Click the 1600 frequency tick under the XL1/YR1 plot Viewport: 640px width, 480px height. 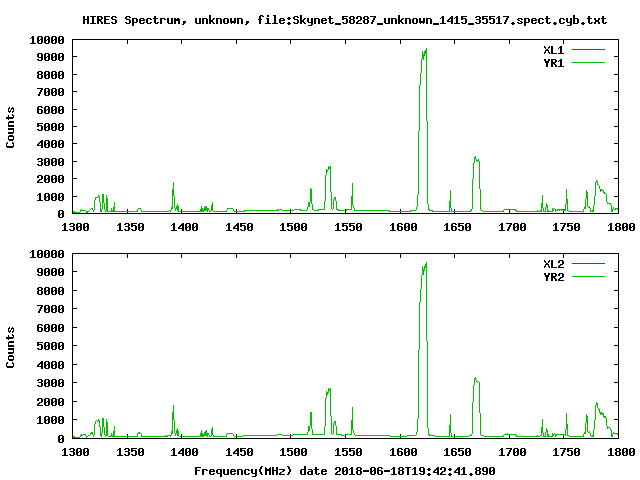point(403,227)
